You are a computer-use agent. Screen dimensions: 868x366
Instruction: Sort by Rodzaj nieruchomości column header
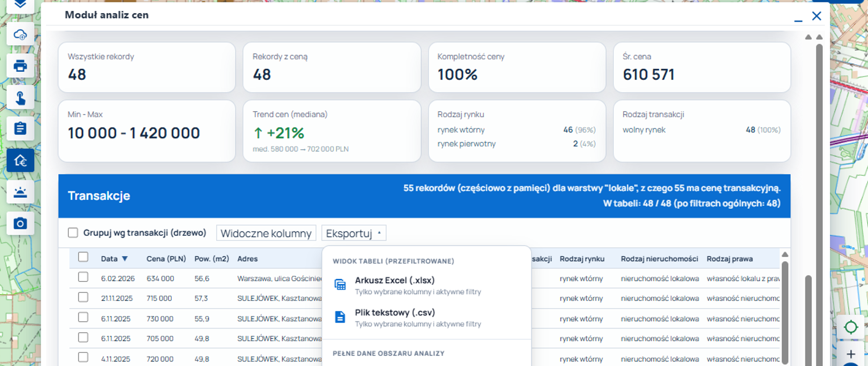659,259
